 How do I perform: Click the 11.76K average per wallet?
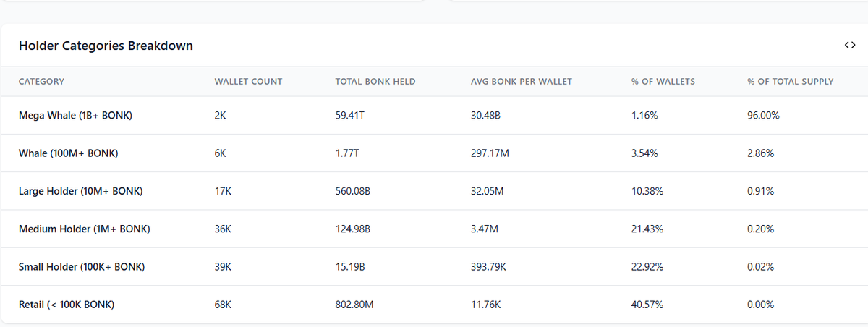point(485,305)
